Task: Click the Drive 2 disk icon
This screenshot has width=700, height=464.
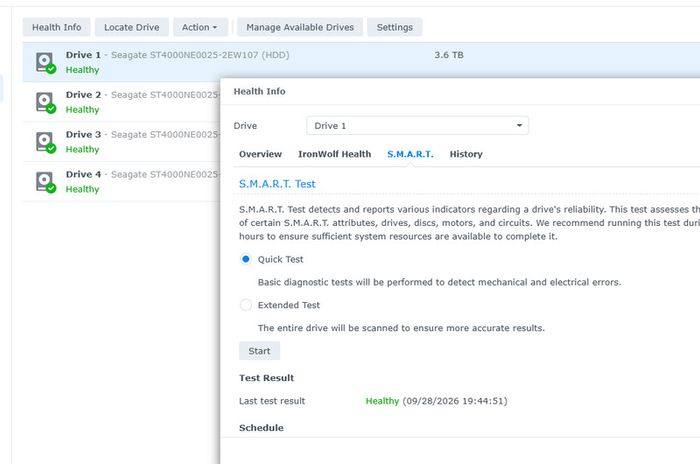Action: click(x=46, y=102)
